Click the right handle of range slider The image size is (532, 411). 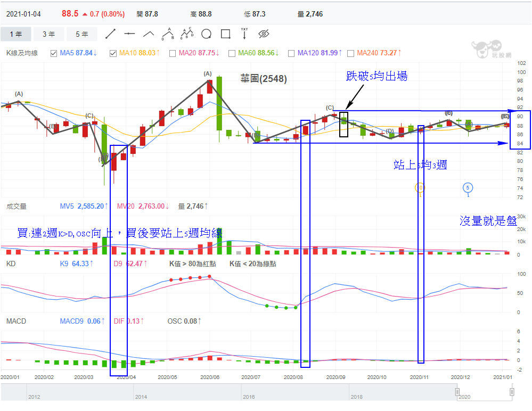tap(512, 392)
